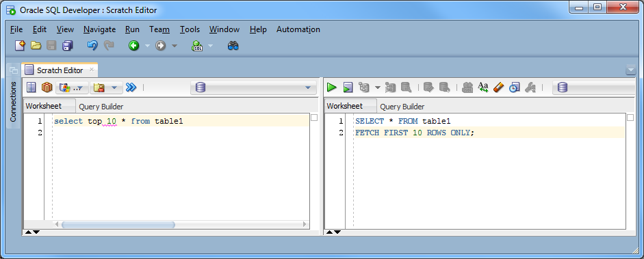
Task: Switch to left pane Query Builder tab
Action: 101,107
